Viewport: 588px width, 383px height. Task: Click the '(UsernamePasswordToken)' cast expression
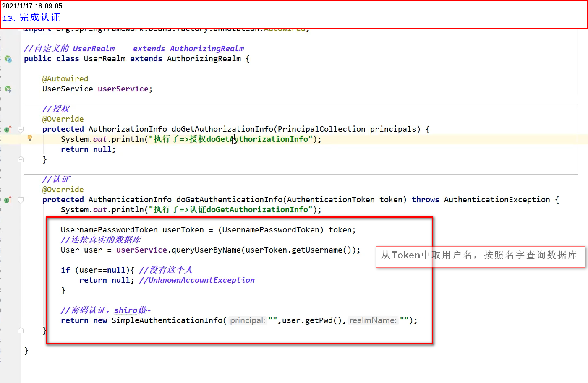coord(271,230)
